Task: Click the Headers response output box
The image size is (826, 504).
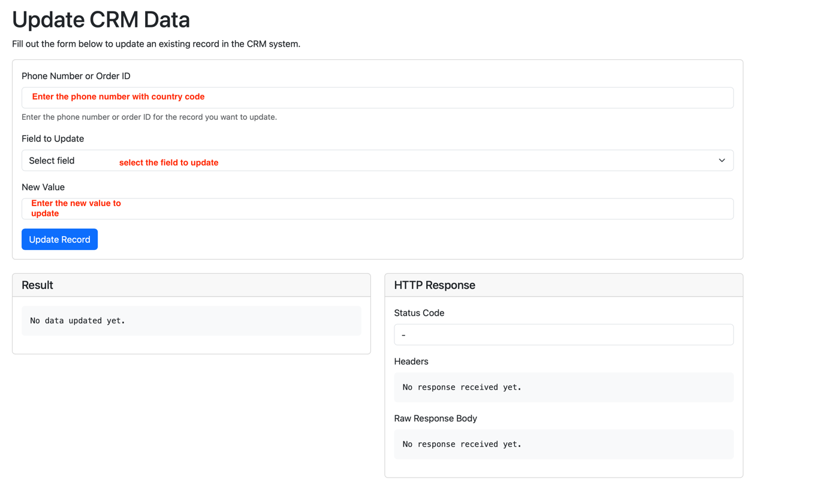Action: [563, 387]
